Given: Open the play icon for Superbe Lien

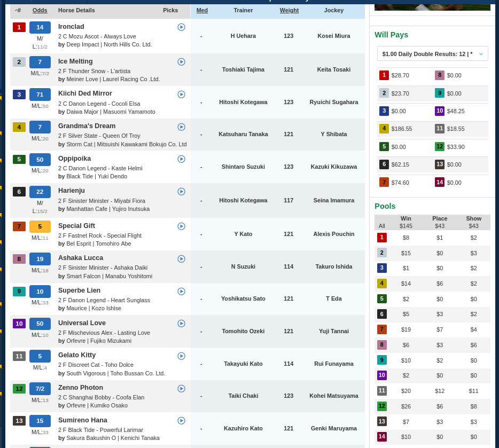Looking at the screenshot, I should (181, 291).
